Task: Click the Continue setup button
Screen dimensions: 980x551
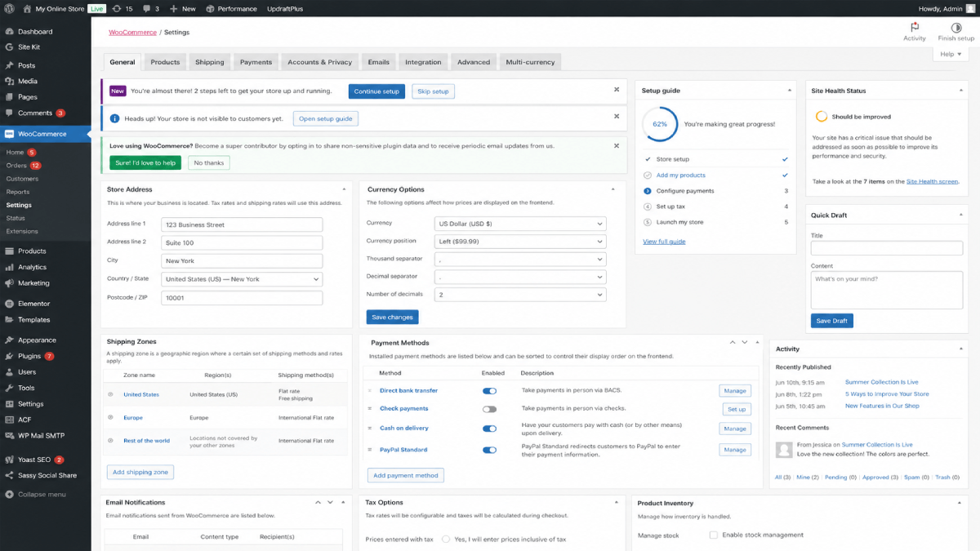Action: [x=376, y=91]
